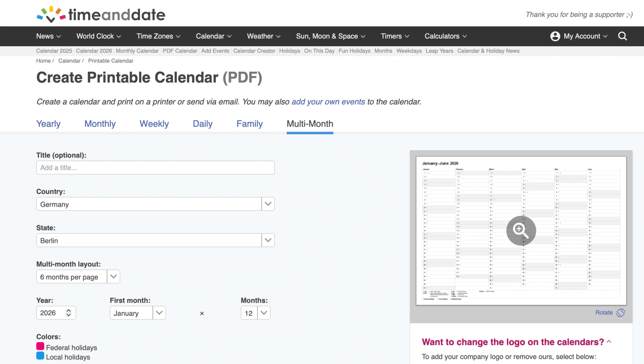Open the Calendar navigation menu
Screen dimensions: 644x364
tap(214, 36)
